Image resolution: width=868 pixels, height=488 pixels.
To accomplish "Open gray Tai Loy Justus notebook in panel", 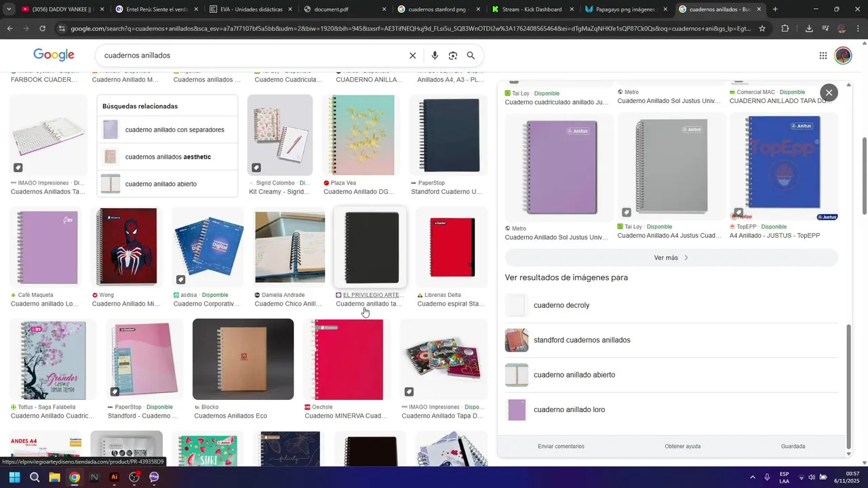I will tap(671, 167).
